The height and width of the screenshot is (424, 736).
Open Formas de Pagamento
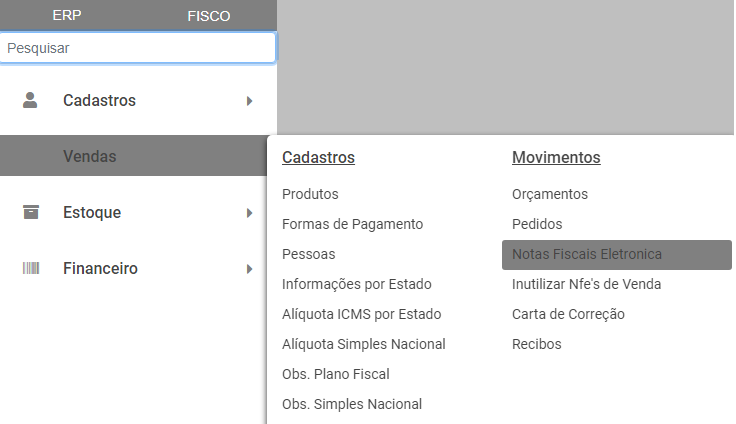pos(352,224)
